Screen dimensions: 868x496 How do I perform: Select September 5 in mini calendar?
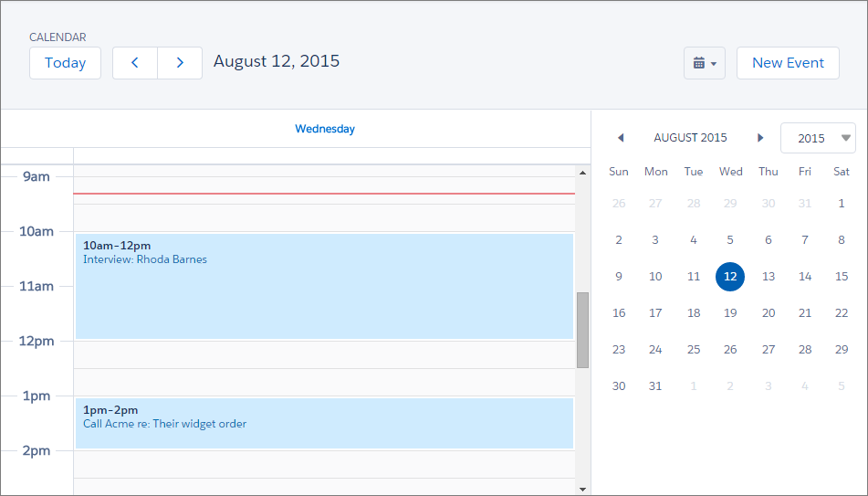point(842,386)
